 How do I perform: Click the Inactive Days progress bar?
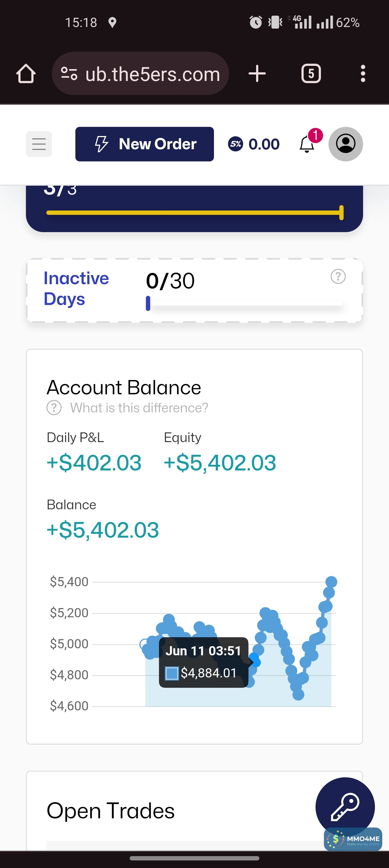coord(244,304)
